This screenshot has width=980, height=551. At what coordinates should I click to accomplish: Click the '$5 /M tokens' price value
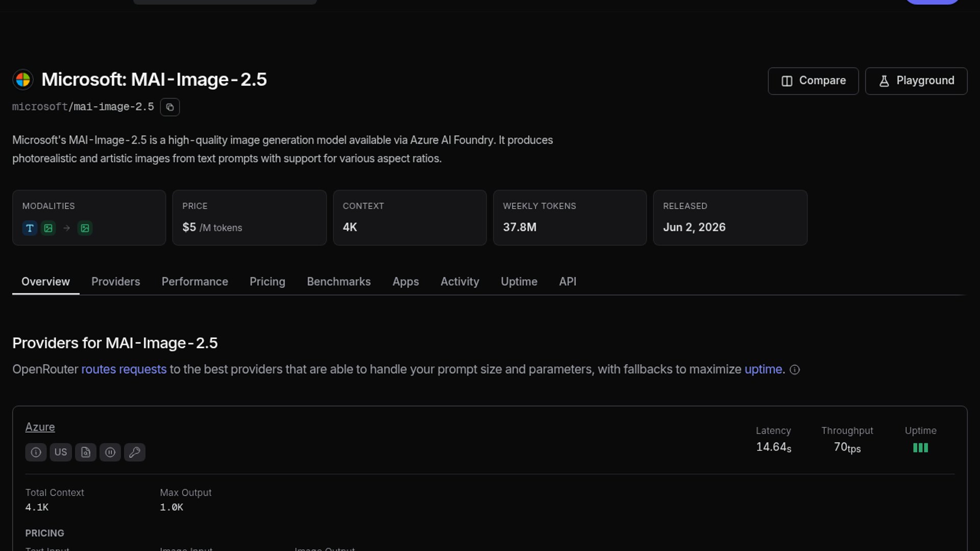pos(212,228)
